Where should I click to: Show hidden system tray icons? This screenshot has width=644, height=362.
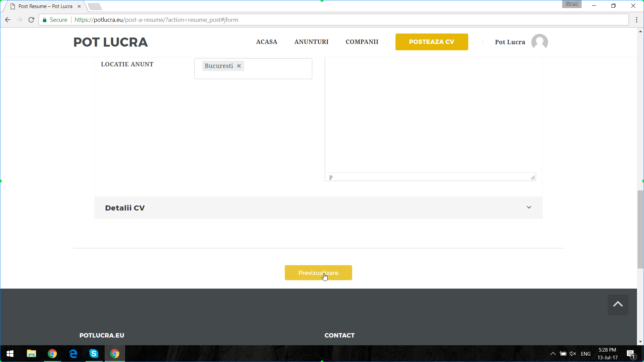(553, 354)
